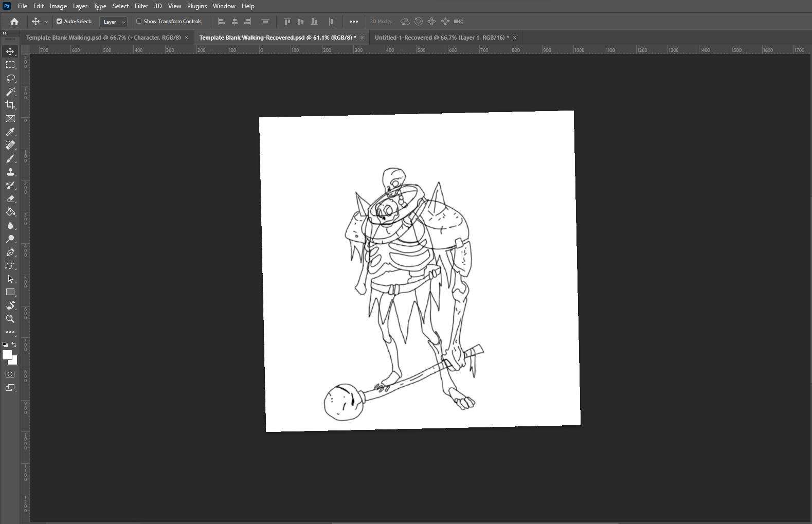The height and width of the screenshot is (524, 812).
Task: Select the Path Selection tool
Action: (10, 279)
